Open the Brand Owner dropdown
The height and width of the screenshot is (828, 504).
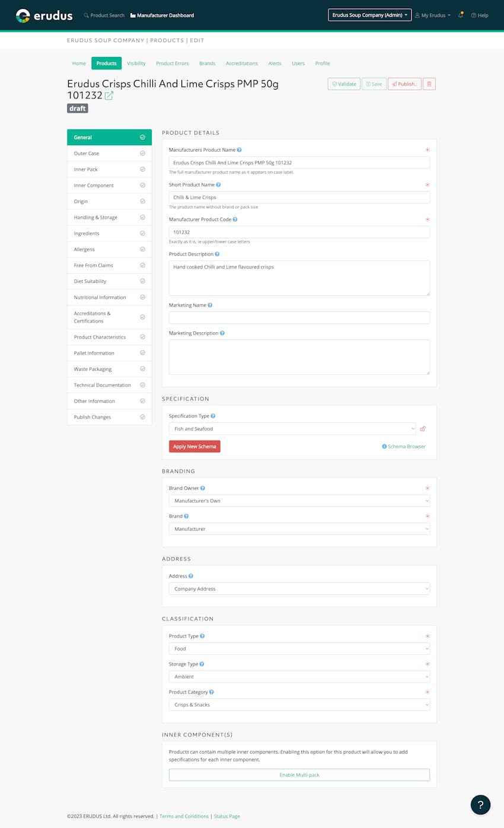(299, 501)
